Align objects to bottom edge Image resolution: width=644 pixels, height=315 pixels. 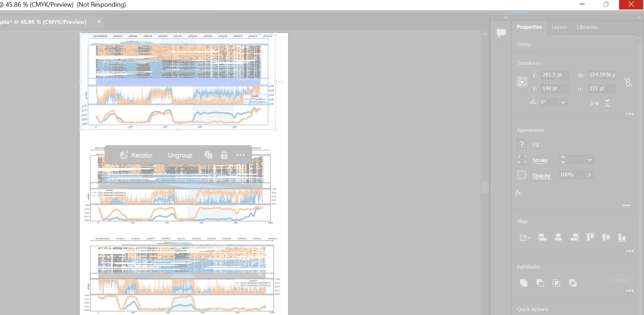622,237
